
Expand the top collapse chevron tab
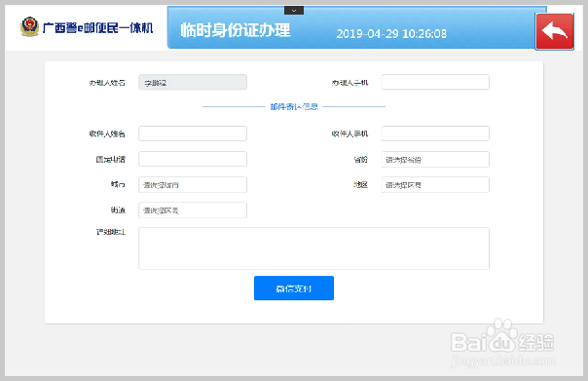(x=294, y=11)
